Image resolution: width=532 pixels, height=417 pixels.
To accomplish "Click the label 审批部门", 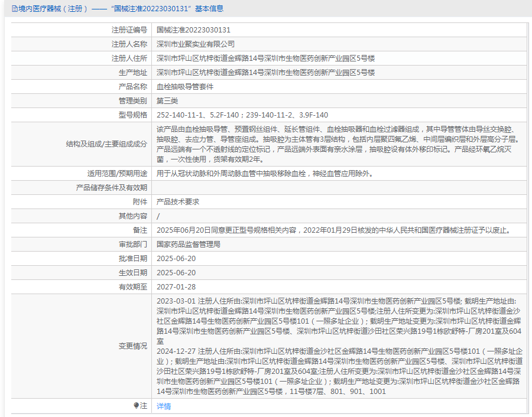I will coord(132,245).
